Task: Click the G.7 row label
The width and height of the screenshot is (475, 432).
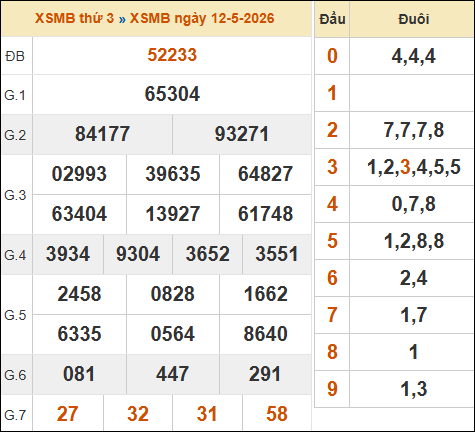Action: click(x=15, y=415)
